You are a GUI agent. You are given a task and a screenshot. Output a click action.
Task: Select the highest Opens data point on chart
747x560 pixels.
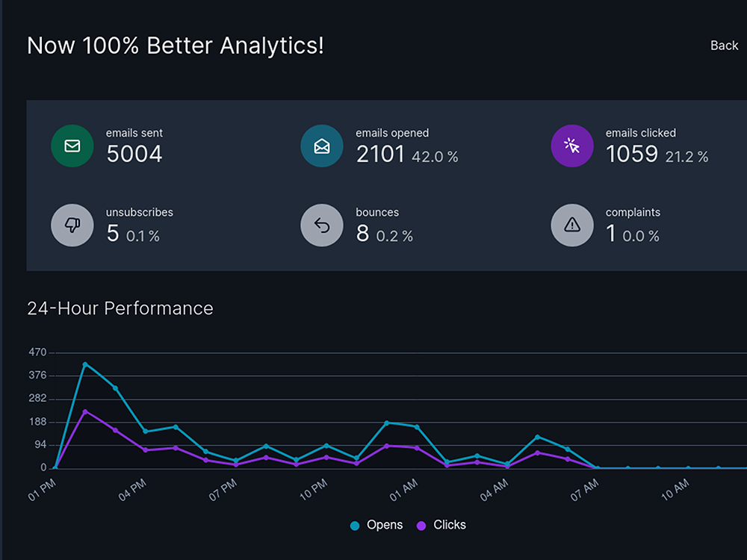point(85,364)
